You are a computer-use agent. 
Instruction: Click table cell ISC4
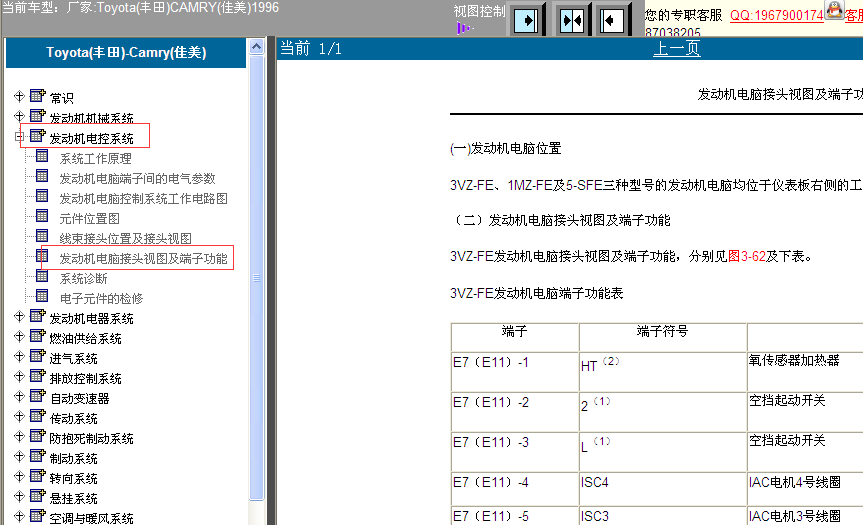(663, 488)
